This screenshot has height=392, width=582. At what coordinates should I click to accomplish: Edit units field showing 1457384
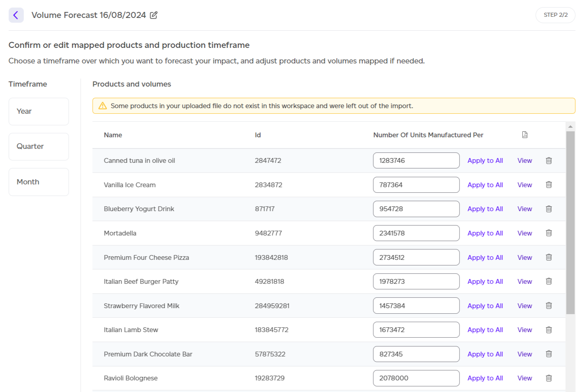click(416, 306)
